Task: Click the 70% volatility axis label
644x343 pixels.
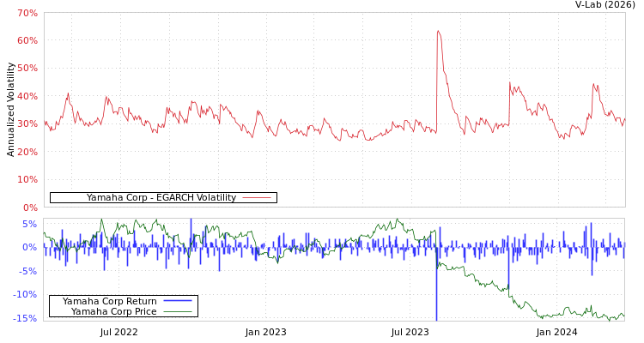Action: tap(27, 14)
